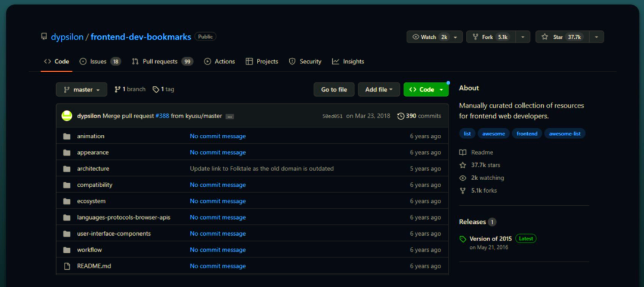Switch to the Code tab
The width and height of the screenshot is (644, 287).
point(57,61)
